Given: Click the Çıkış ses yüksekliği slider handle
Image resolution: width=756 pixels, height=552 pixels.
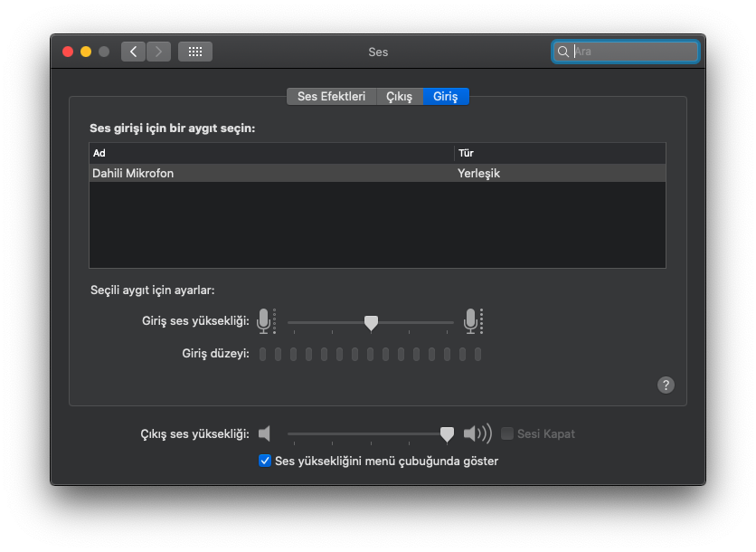Looking at the screenshot, I should click(447, 434).
